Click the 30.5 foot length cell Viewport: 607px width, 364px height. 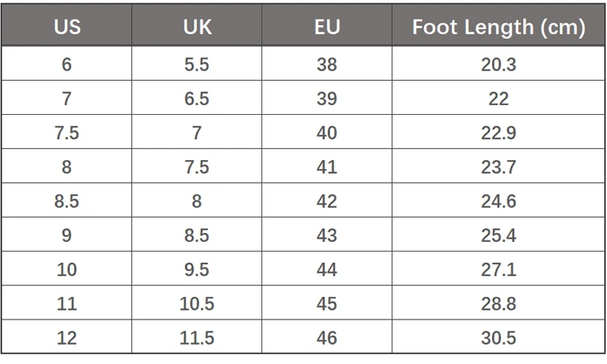click(499, 338)
